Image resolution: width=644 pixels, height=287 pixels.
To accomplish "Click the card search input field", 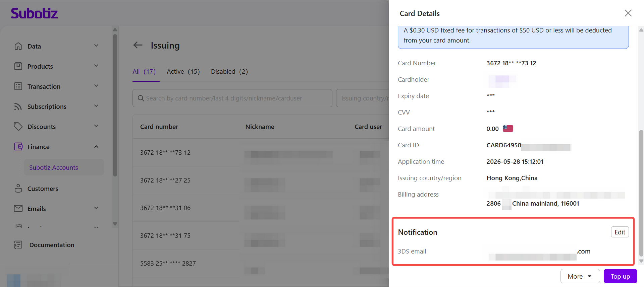I will pyautogui.click(x=232, y=98).
